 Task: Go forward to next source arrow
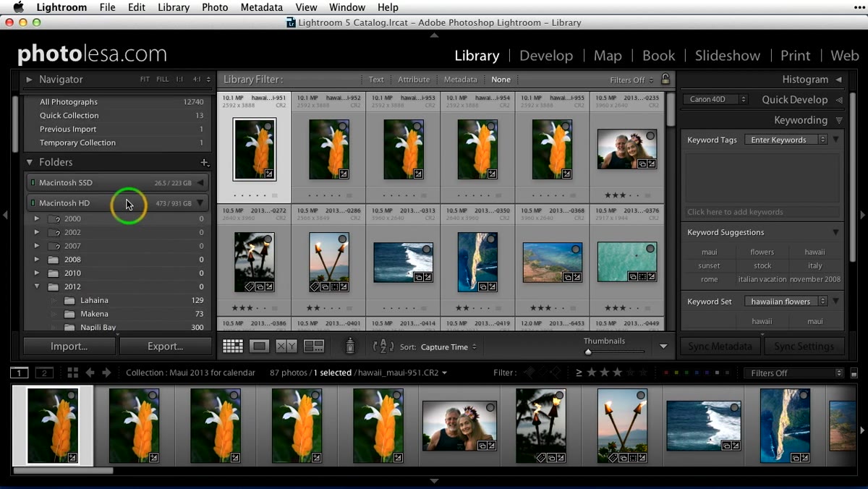pos(106,373)
